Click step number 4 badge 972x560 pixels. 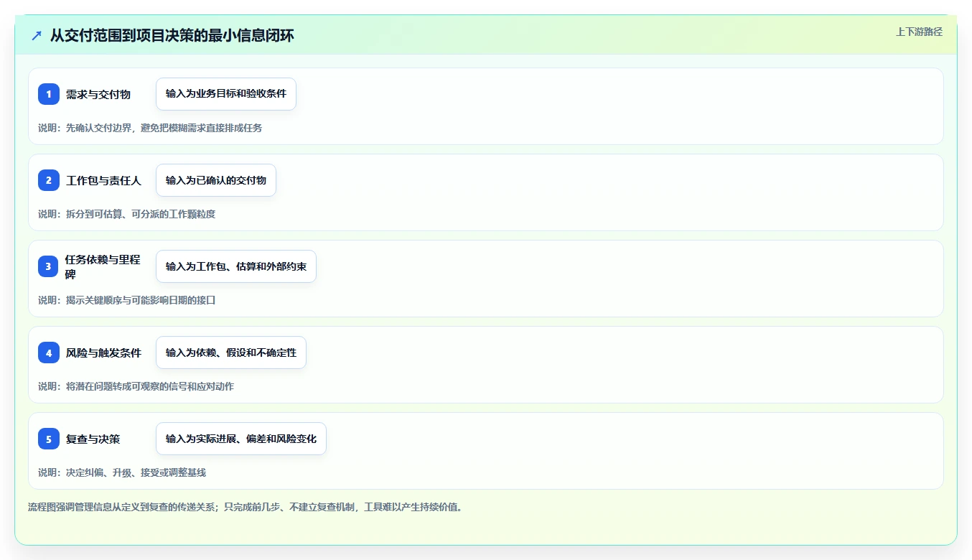tap(49, 353)
